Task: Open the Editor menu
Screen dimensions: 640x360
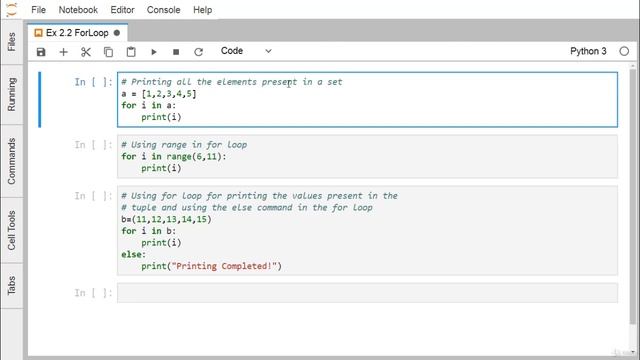Action: click(122, 10)
